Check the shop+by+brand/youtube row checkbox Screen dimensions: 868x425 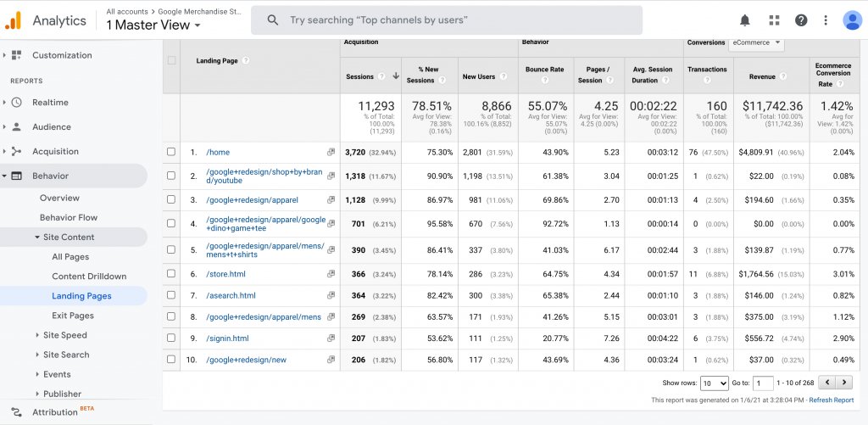click(x=171, y=176)
